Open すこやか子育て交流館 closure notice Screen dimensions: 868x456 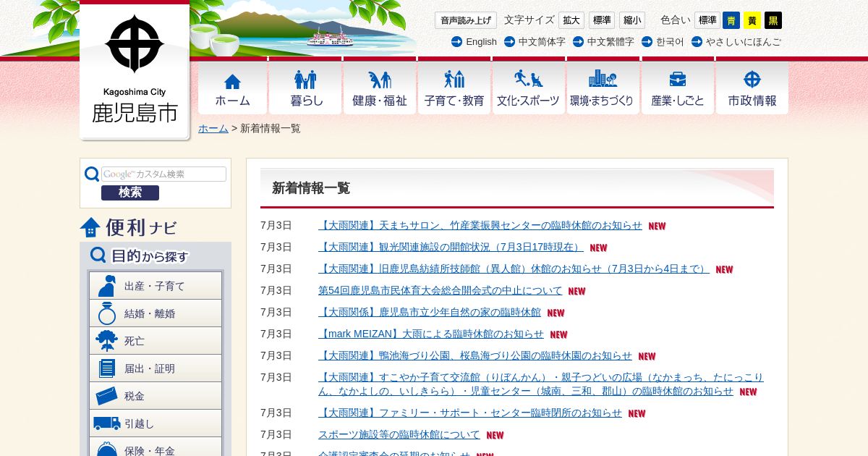pyautogui.click(x=541, y=384)
